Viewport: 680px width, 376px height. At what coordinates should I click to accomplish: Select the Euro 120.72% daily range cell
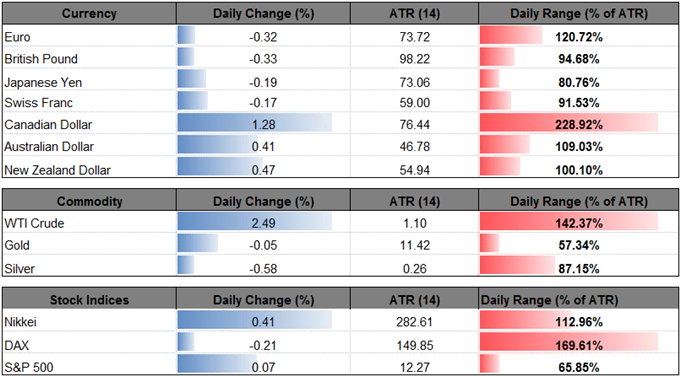578,37
